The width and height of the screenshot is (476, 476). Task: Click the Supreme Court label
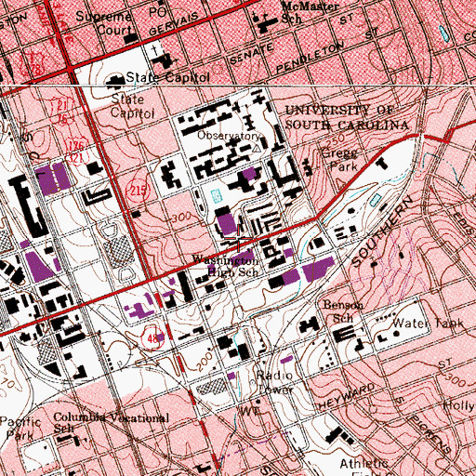tap(104, 23)
